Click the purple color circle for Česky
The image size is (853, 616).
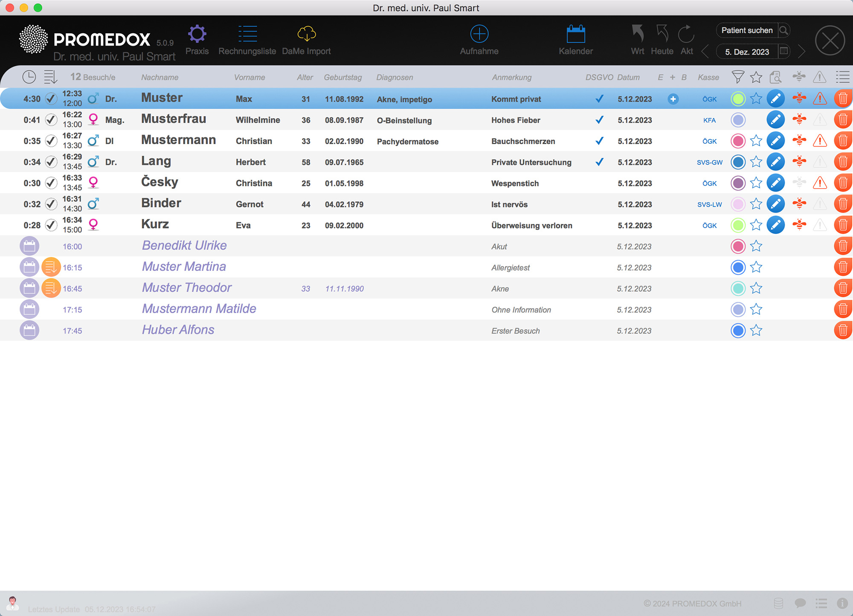[x=738, y=183]
